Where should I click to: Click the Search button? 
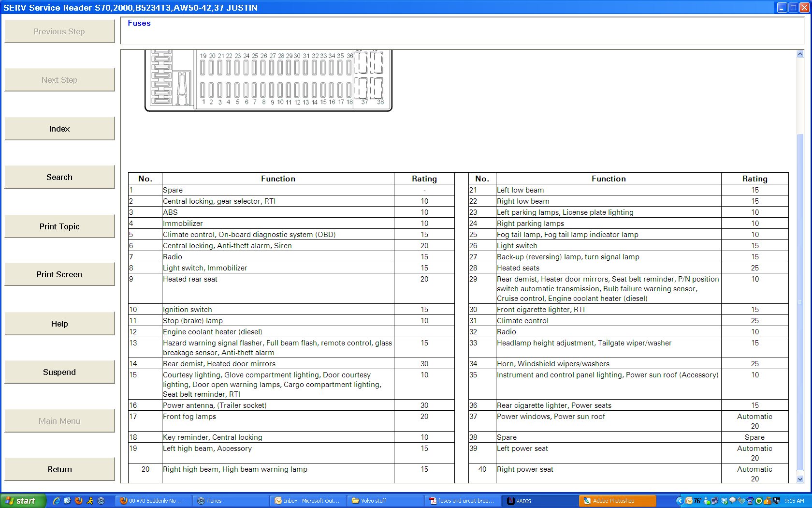pyautogui.click(x=59, y=177)
